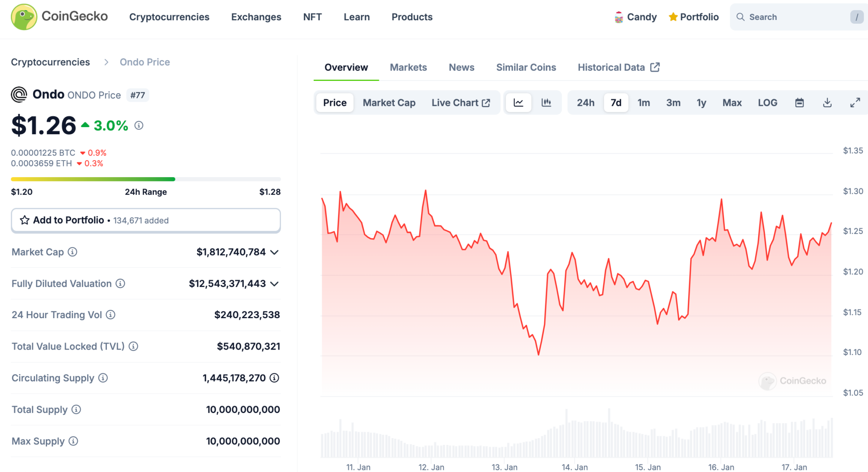Image resolution: width=868 pixels, height=472 pixels.
Task: Open NFT nav menu
Action: (x=312, y=17)
